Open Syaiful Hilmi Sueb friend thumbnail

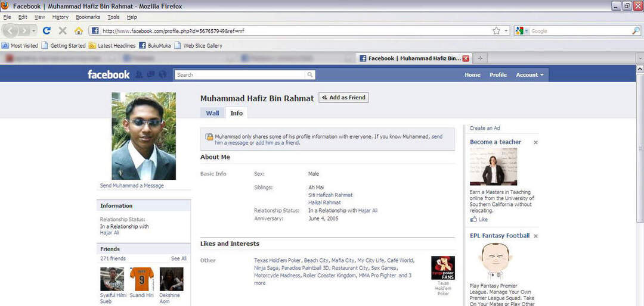[112, 279]
